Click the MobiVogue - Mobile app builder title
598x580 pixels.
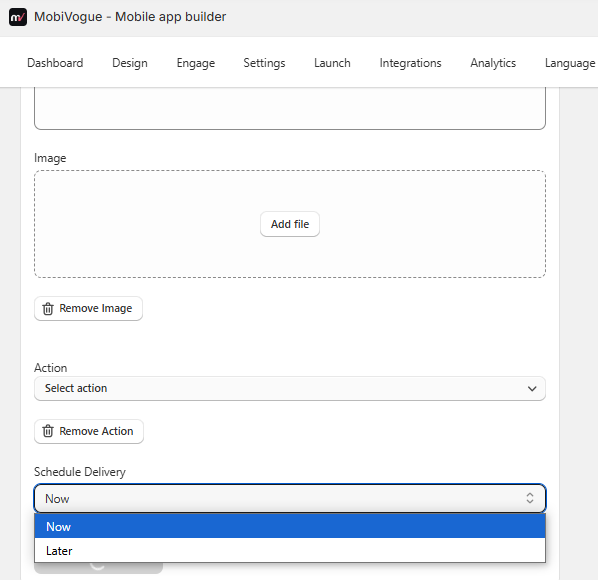[130, 17]
